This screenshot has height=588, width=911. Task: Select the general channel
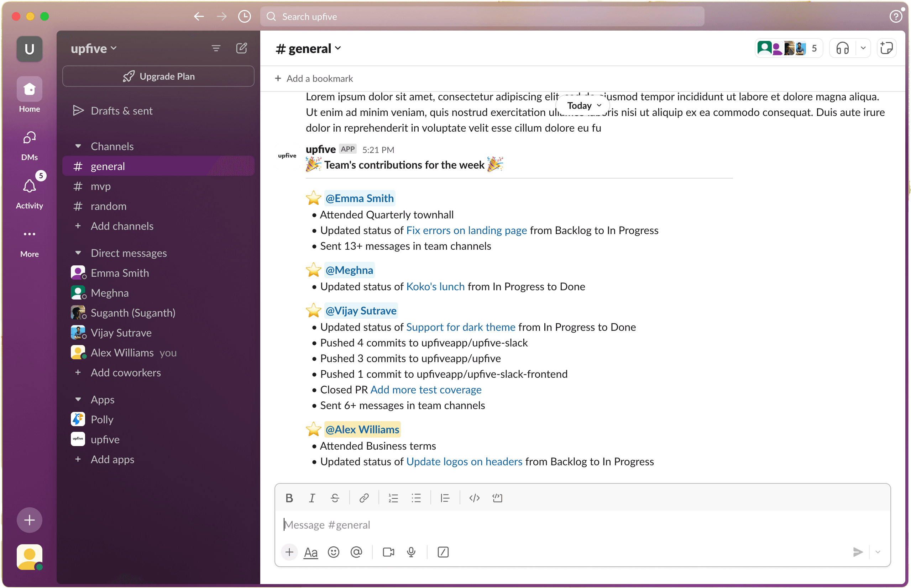158,166
